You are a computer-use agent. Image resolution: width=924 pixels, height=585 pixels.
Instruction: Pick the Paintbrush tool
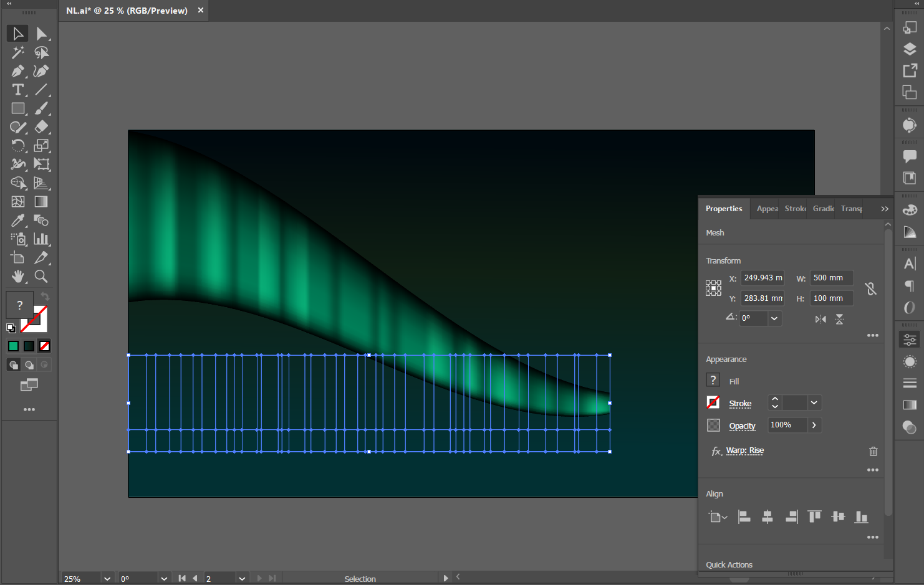click(41, 108)
